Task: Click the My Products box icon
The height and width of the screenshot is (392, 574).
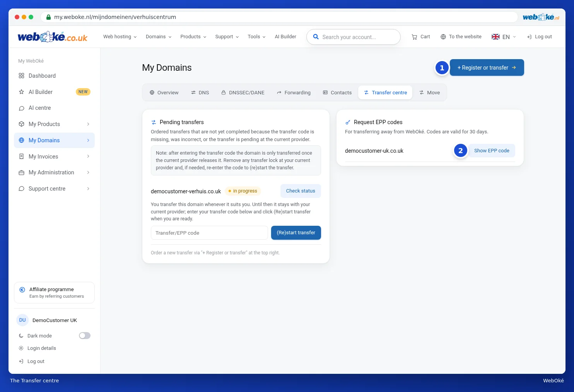Action: pyautogui.click(x=22, y=124)
